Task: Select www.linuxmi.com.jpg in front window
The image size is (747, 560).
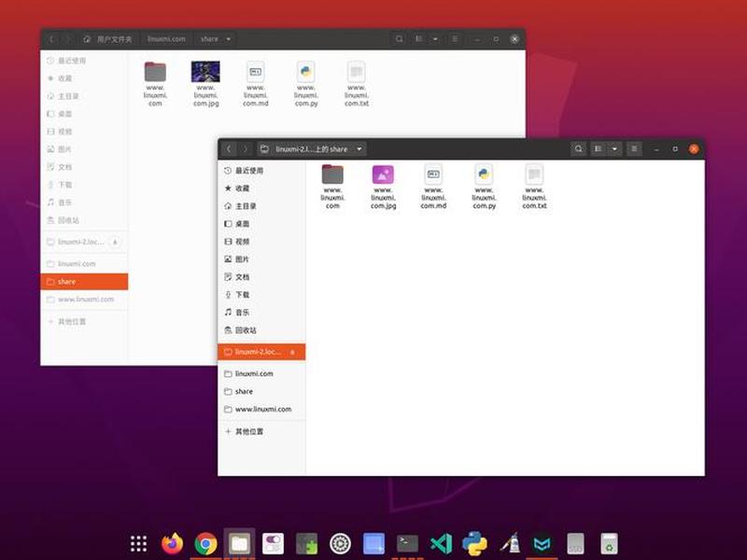Action: point(383,186)
